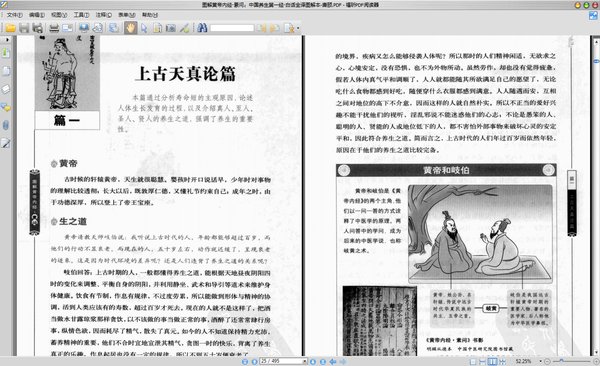
Task: Expand the left navigation pane arrow
Action: (x=7, y=39)
